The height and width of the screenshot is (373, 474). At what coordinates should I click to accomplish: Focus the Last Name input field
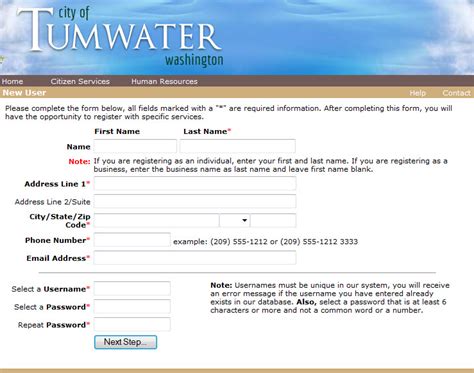(238, 146)
